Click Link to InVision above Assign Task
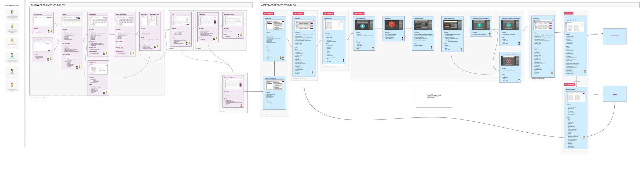 [268, 14]
